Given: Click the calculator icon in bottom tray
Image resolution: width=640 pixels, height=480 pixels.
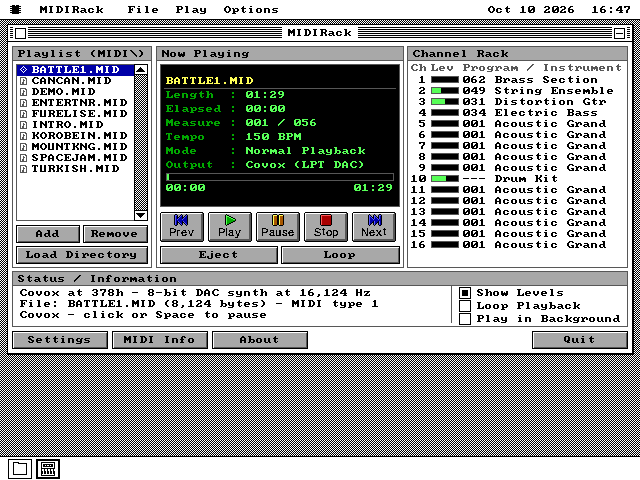Looking at the screenshot, I should 48,469.
